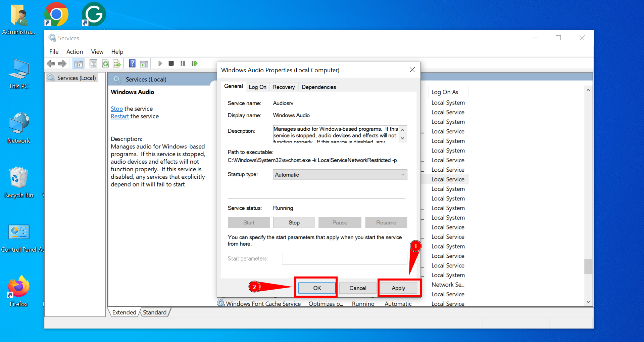The image size is (644, 342).
Task: Click the Stop the service link
Action: tap(117, 109)
